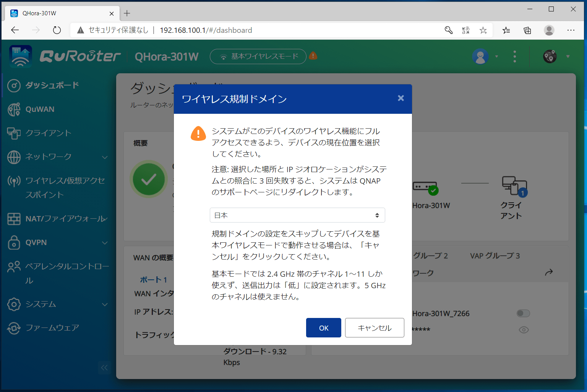Open the user account avatar menu

pyautogui.click(x=480, y=56)
